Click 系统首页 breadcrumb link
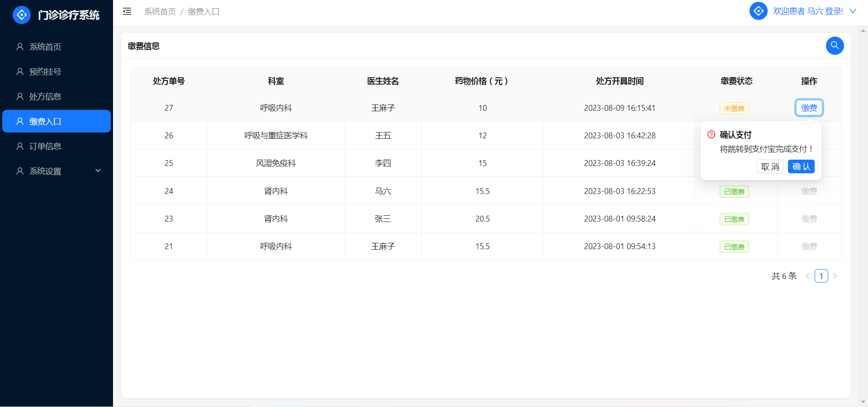The height and width of the screenshot is (407, 868). (x=160, y=12)
